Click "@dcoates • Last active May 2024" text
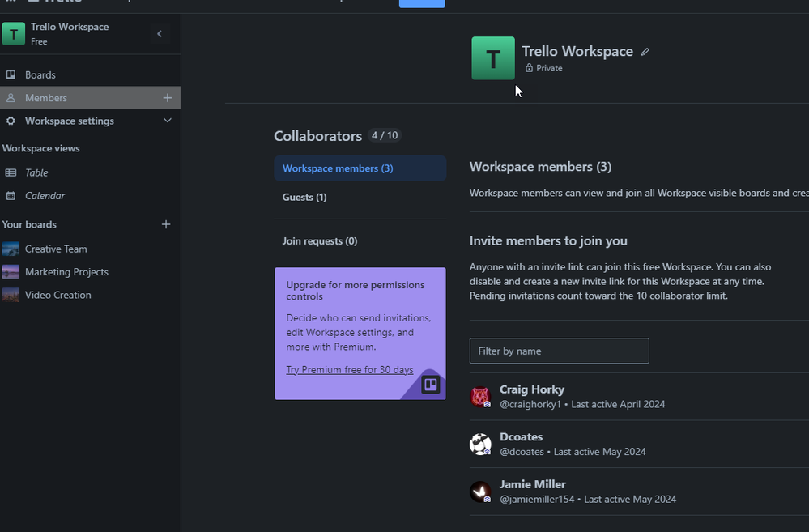 [573, 452]
